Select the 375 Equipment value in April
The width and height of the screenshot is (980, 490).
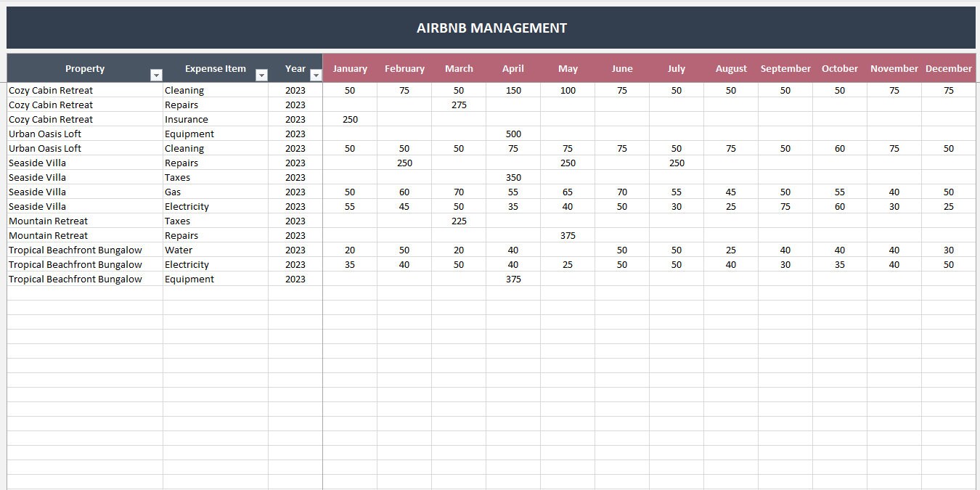[x=513, y=279]
